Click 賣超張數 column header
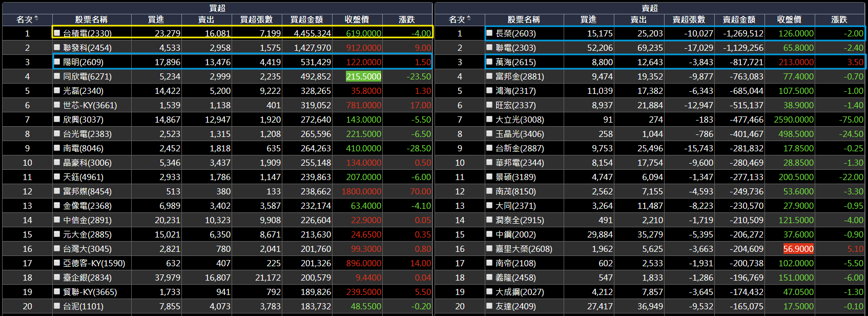 [689, 19]
